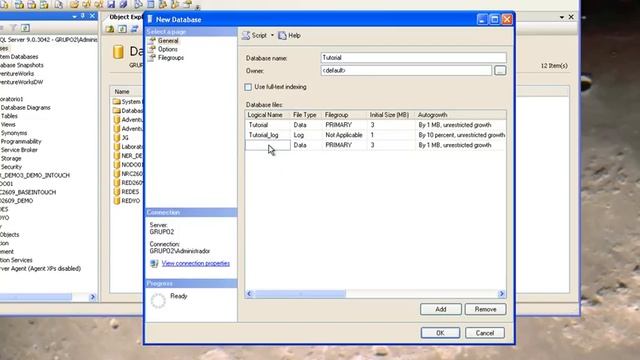Click the up-folder icon in details toolbar
This screenshot has width=640, height=360.
(x=110, y=29)
